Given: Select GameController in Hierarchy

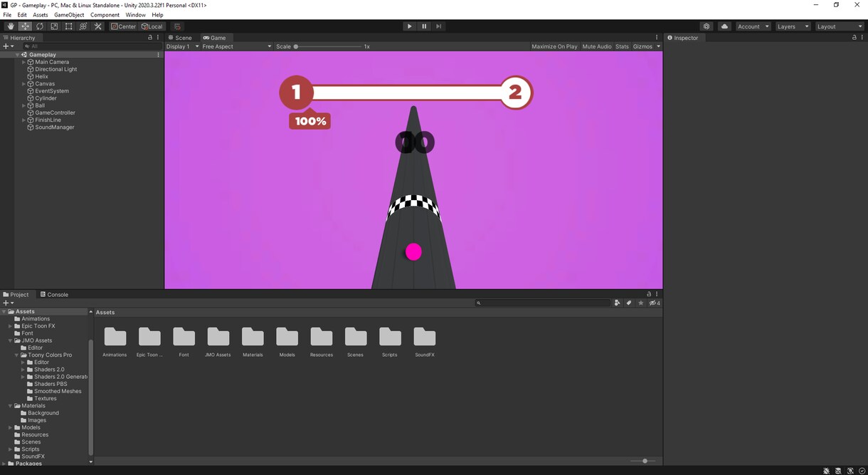Looking at the screenshot, I should 55,113.
